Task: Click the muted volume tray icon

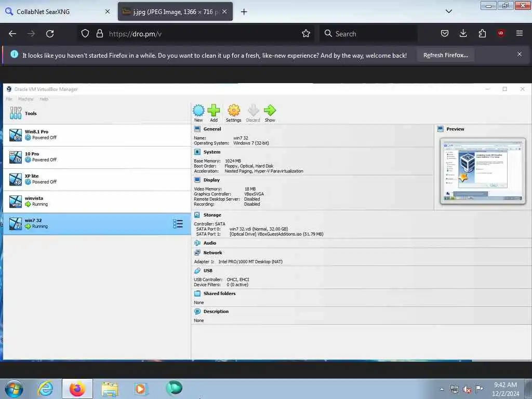Action: [x=467, y=390]
